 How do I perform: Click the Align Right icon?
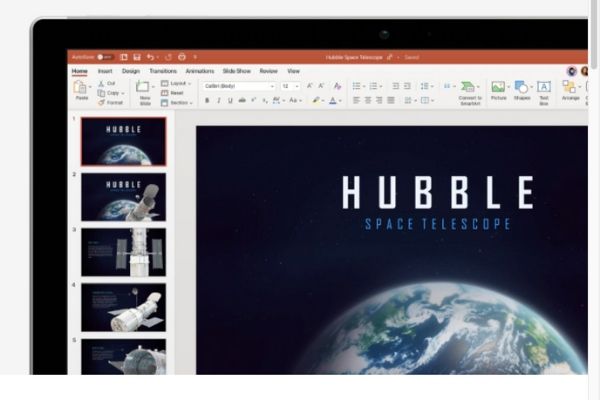click(x=379, y=100)
